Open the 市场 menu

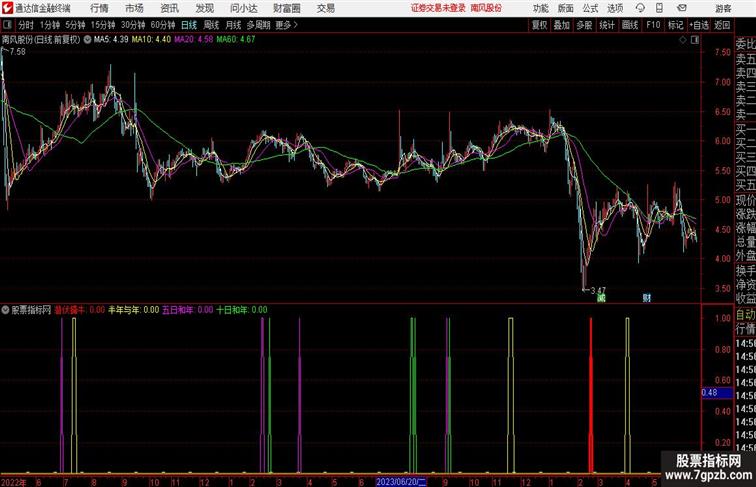tap(134, 8)
